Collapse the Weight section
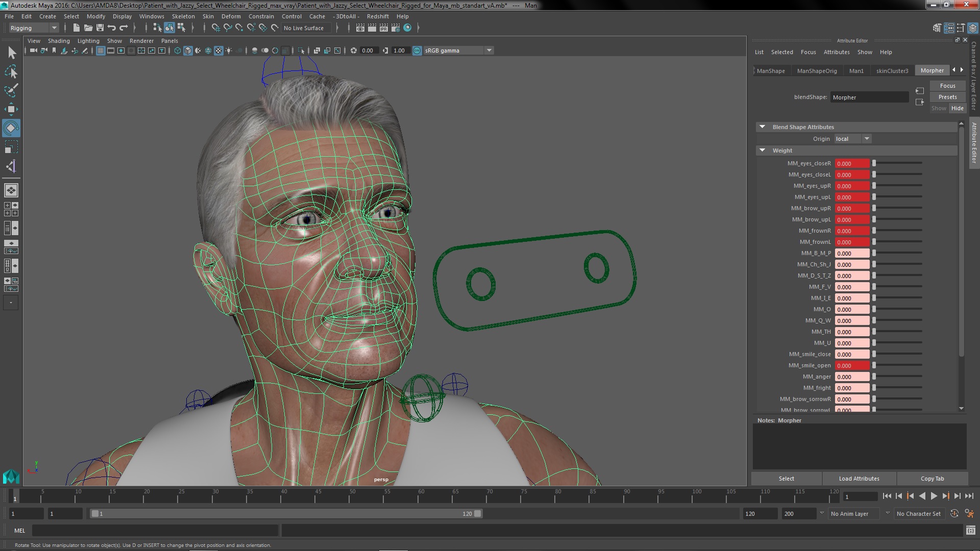This screenshot has height=551, width=980. click(x=762, y=151)
